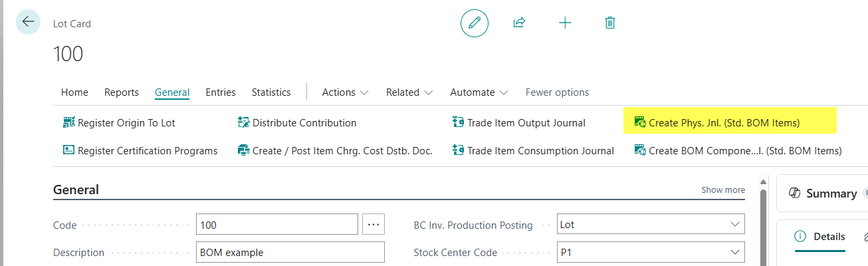Expand the Actions dropdown menu
This screenshot has width=868, height=266.
point(345,92)
